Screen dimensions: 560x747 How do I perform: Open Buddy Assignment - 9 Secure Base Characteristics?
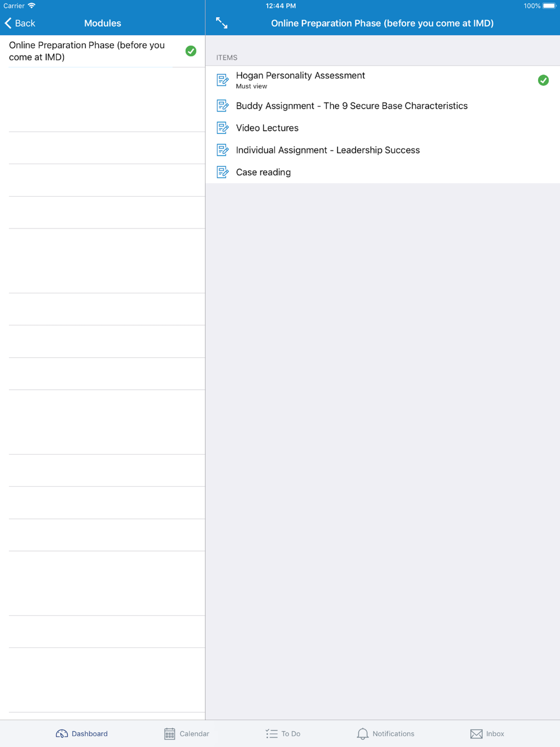[x=352, y=106]
